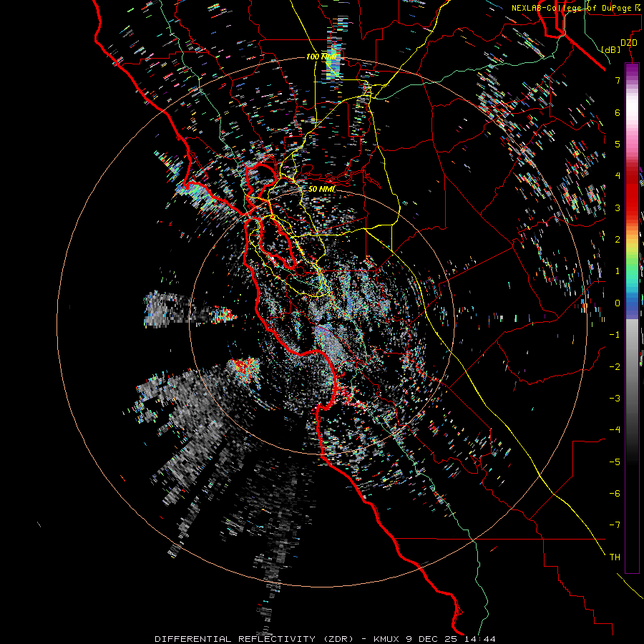This screenshot has height=644, width=644.
Task: Select the "2" value on the dB scale
Action: pos(618,240)
